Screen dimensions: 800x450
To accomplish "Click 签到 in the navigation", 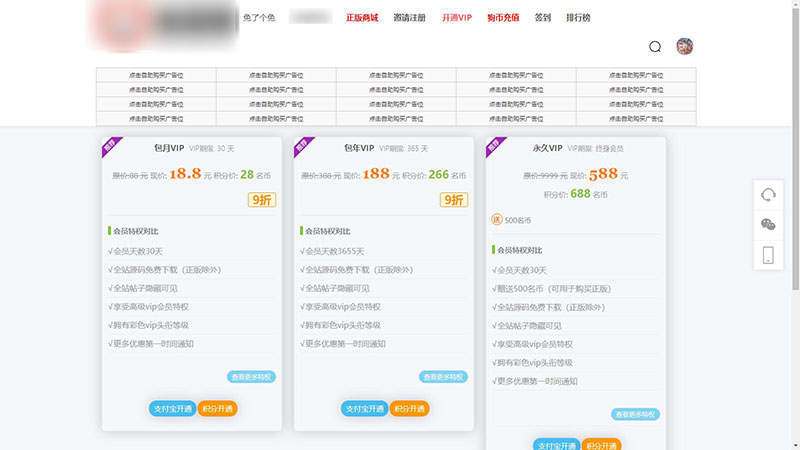I will [543, 18].
